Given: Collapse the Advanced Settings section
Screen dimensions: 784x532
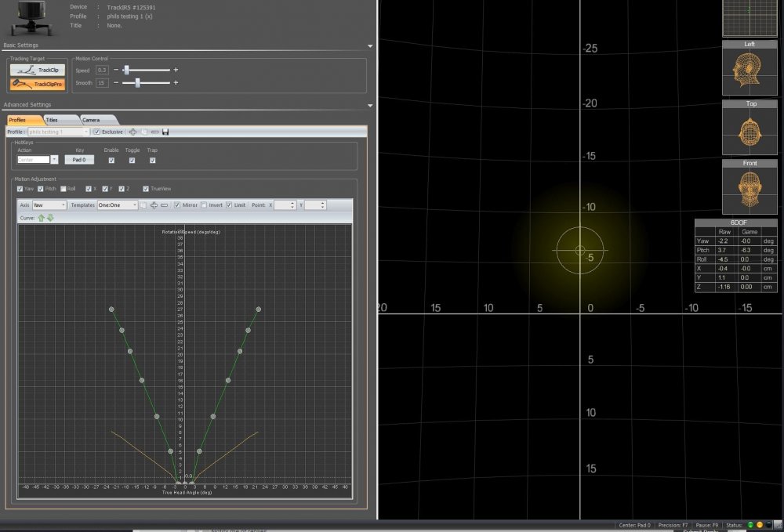Looking at the screenshot, I should click(369, 105).
